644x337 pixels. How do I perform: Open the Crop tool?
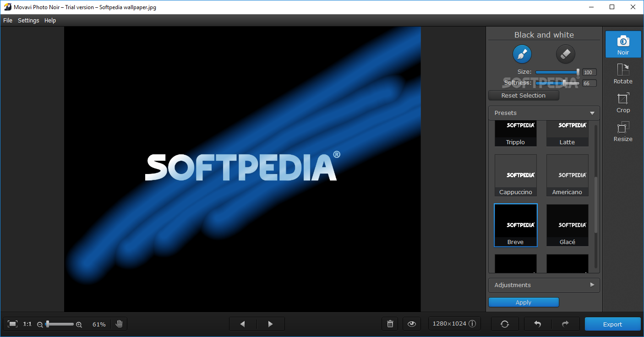click(623, 103)
